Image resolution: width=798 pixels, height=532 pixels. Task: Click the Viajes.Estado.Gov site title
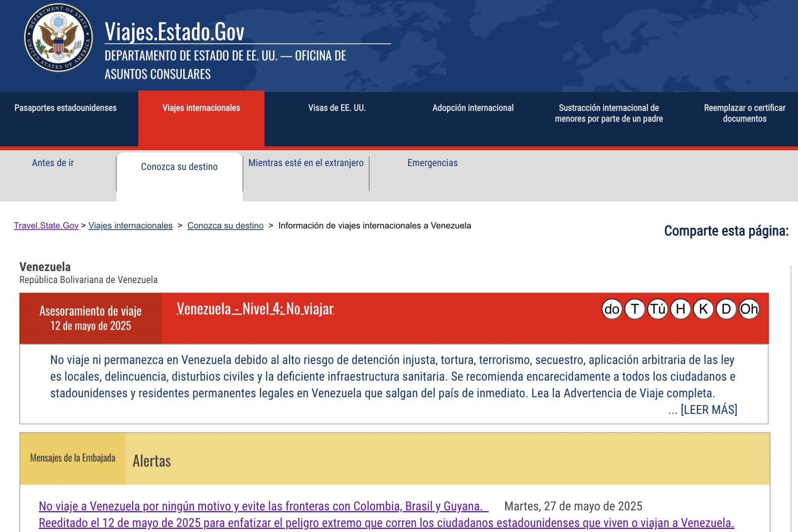pyautogui.click(x=174, y=31)
